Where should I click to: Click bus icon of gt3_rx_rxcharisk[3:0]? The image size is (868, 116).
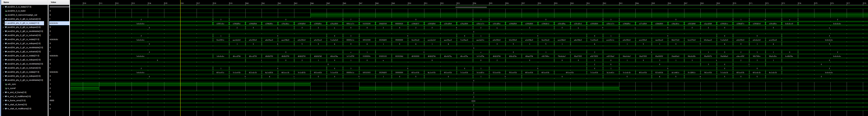[x=6, y=68]
